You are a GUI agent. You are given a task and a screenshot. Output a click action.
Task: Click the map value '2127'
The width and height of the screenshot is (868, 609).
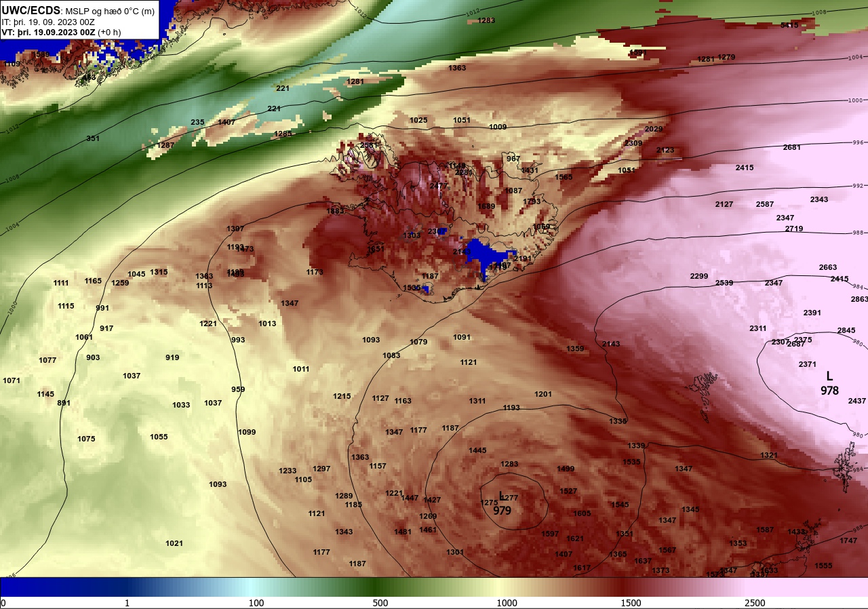(x=724, y=204)
